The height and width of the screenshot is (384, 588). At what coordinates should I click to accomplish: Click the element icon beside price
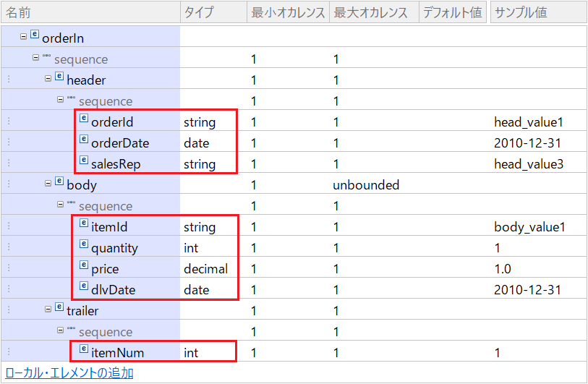[84, 265]
